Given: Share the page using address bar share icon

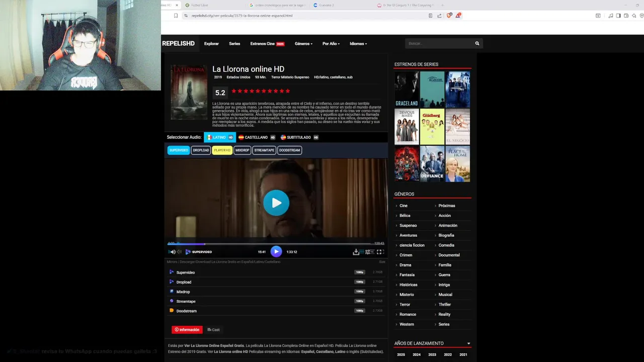Looking at the screenshot, I should click(439, 16).
